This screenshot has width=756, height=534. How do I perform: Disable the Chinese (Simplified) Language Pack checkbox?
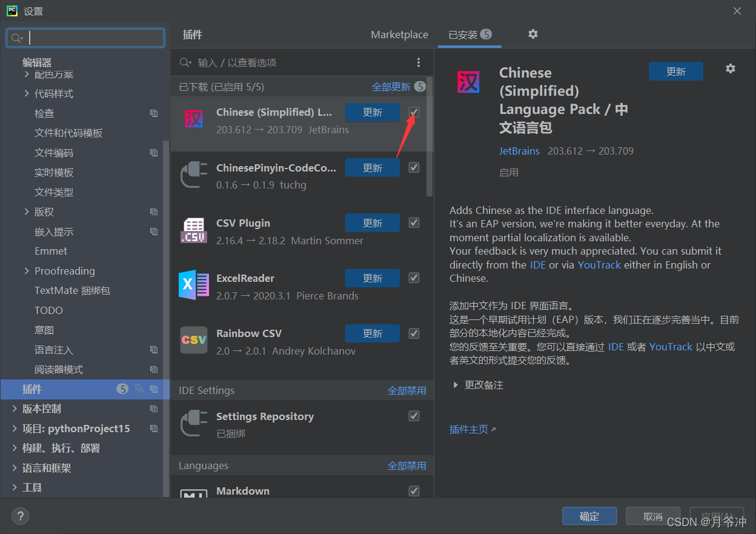[x=414, y=112]
